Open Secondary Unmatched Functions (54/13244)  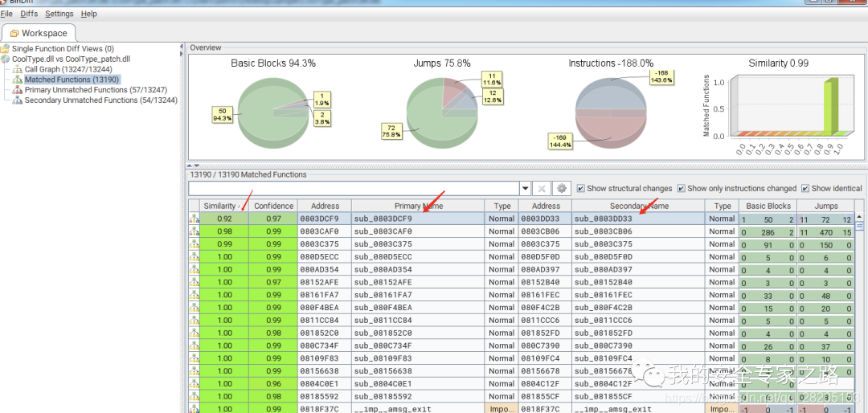tap(100, 100)
